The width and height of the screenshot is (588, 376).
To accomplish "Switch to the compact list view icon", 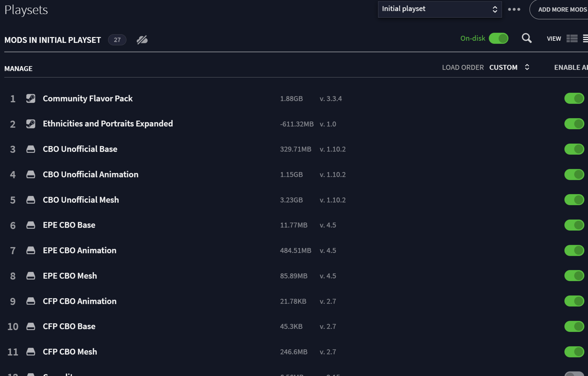I will point(585,39).
